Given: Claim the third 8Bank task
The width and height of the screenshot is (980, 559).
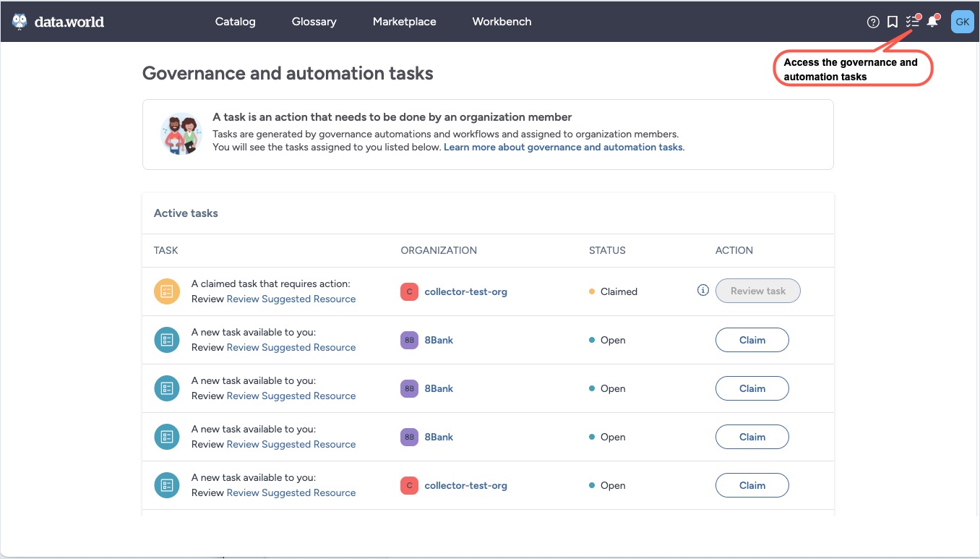Looking at the screenshot, I should [752, 437].
